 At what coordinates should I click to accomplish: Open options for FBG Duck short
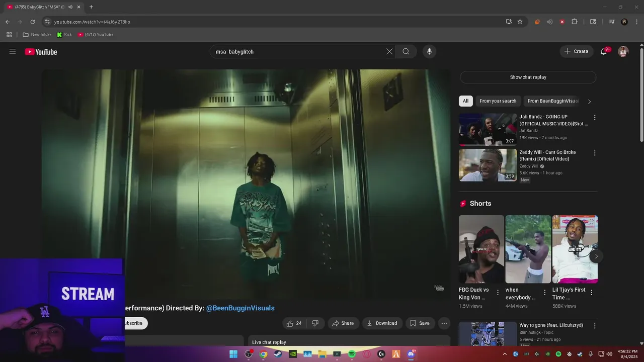pyautogui.click(x=498, y=292)
